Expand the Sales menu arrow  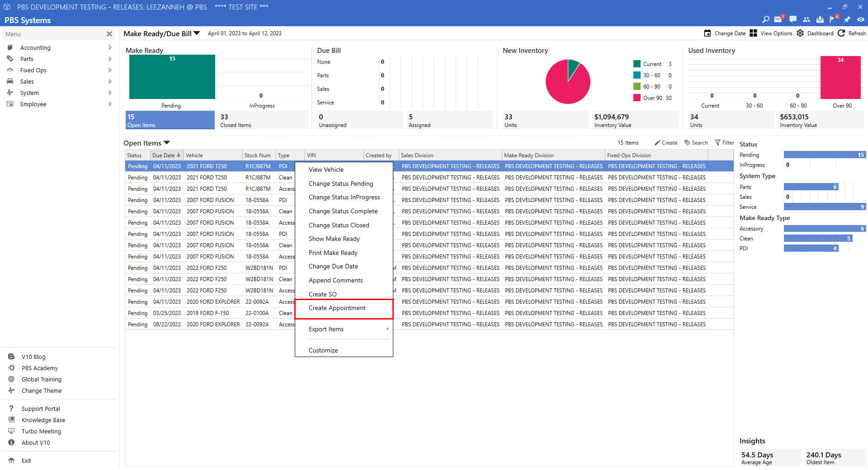pos(110,81)
